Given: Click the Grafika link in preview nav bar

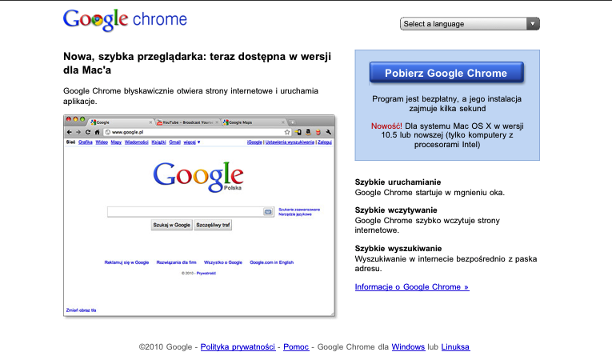Looking at the screenshot, I should [x=85, y=142].
